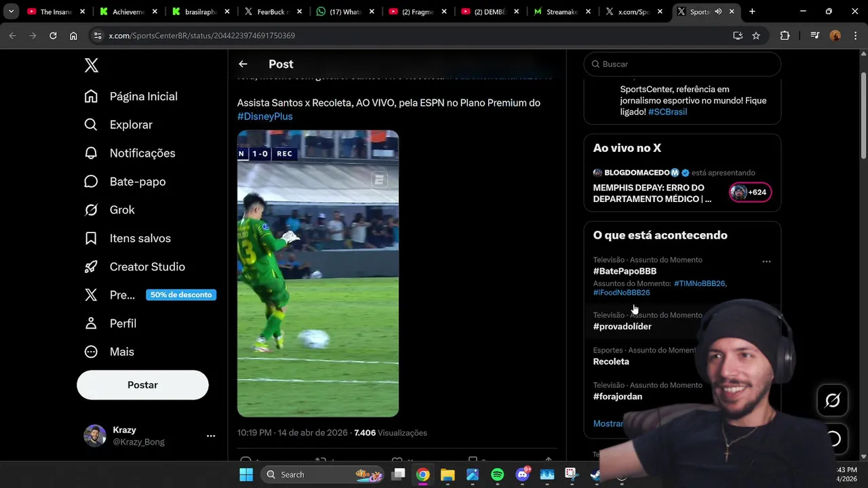Open the #BatePapoBBB trending topic
868x488 pixels.
click(625, 271)
